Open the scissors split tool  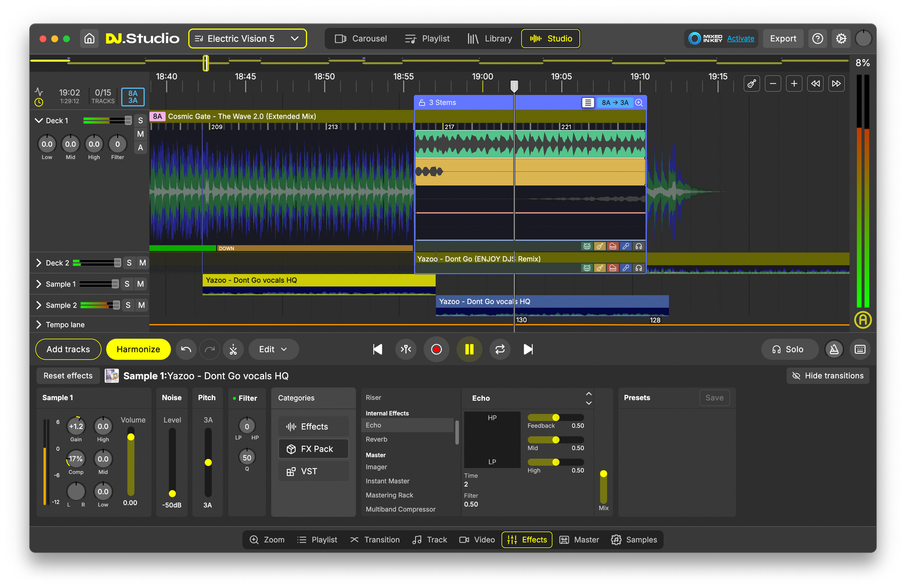pyautogui.click(x=233, y=349)
